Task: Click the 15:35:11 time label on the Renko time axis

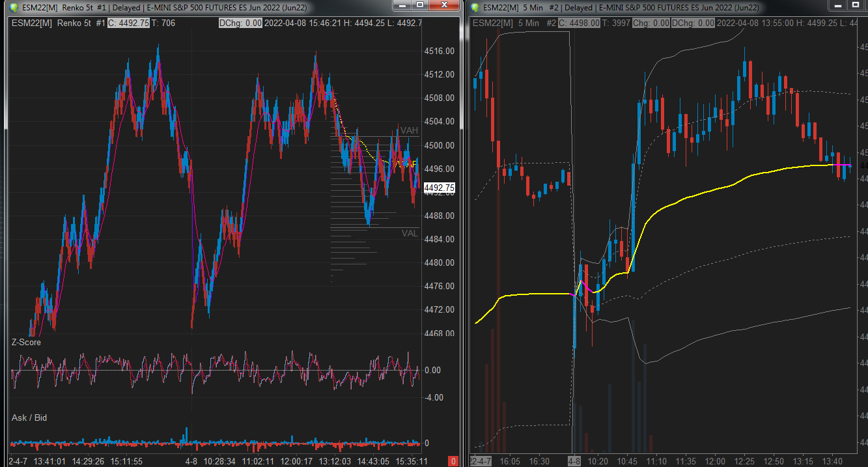Action: pyautogui.click(x=413, y=461)
